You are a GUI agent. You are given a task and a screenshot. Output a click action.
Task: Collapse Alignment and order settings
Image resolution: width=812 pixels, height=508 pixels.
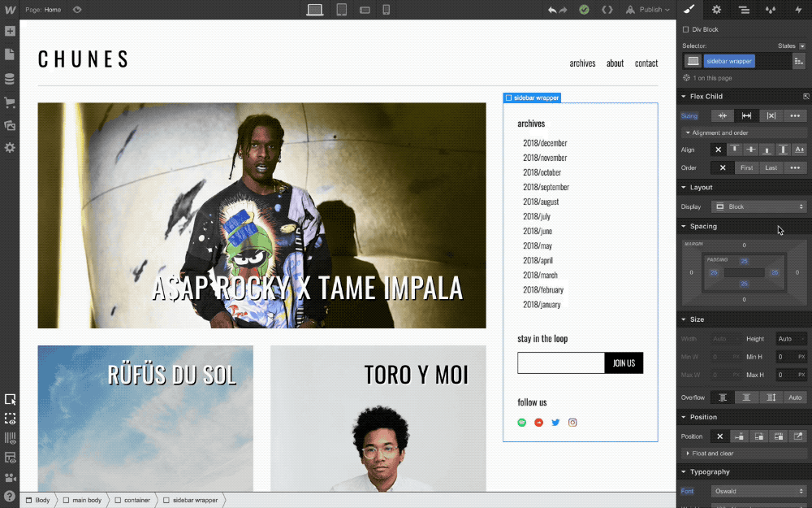click(719, 132)
